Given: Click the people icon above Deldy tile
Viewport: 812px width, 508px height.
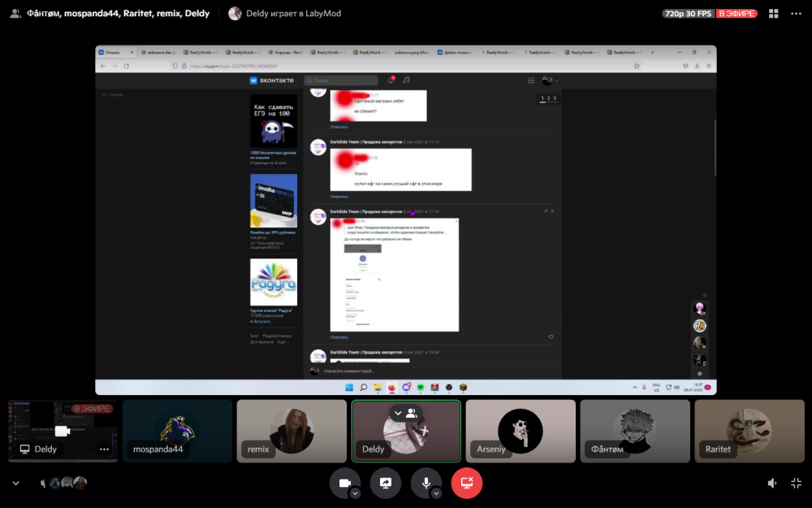Looking at the screenshot, I should (412, 413).
